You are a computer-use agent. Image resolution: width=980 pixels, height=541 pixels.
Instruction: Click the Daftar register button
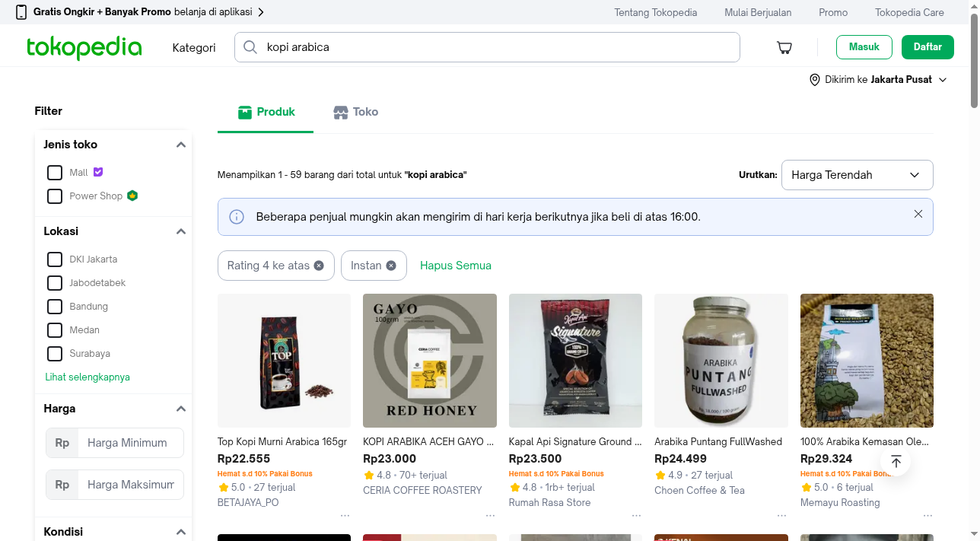tap(928, 47)
